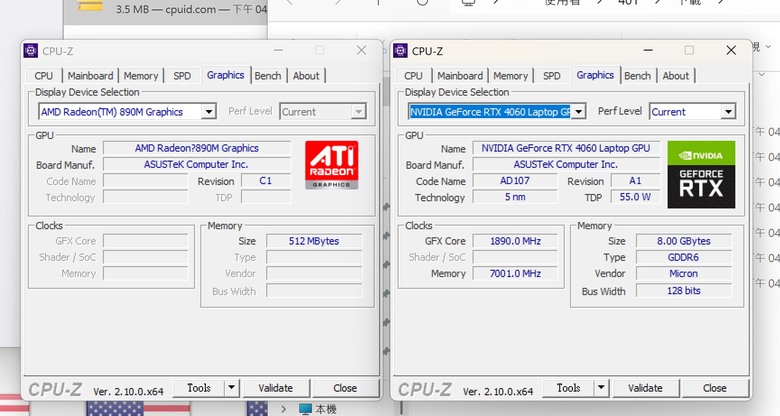This screenshot has width=780, height=416.
Task: Click the ATI Radeon Graphics logo
Action: [x=332, y=165]
